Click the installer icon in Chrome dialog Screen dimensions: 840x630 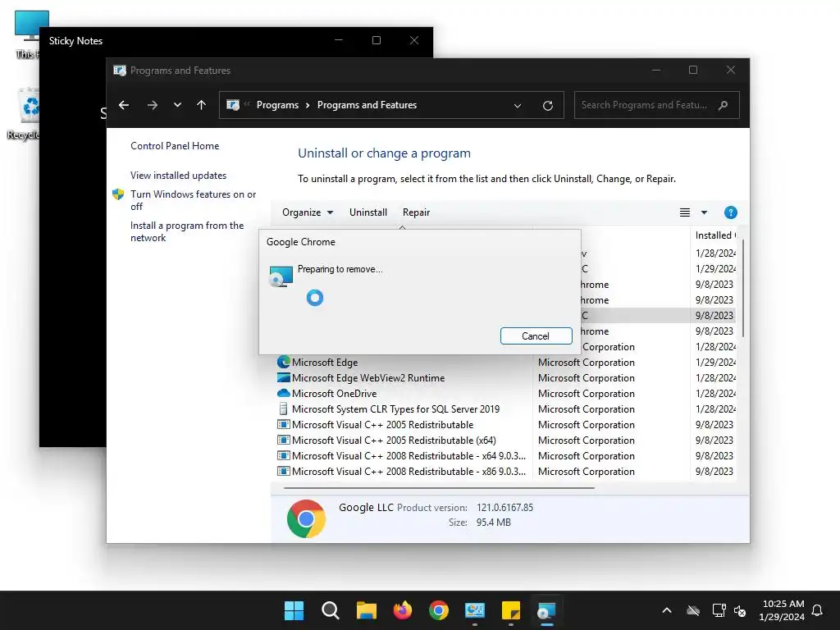coord(281,276)
